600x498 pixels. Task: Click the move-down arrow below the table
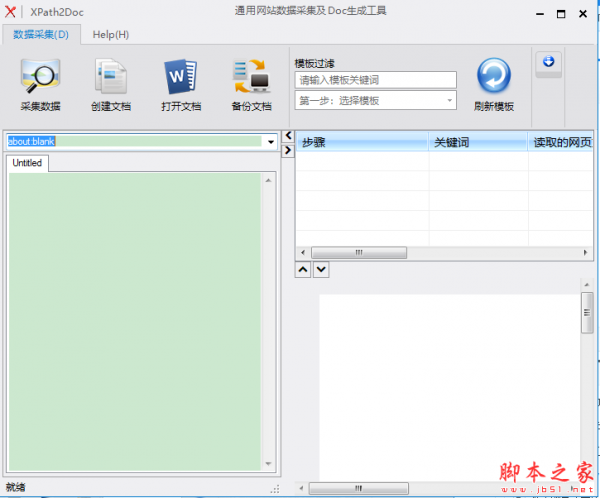click(320, 269)
